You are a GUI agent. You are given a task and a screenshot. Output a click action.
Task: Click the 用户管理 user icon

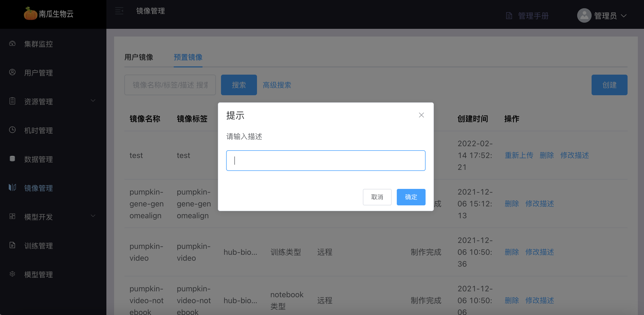click(12, 72)
